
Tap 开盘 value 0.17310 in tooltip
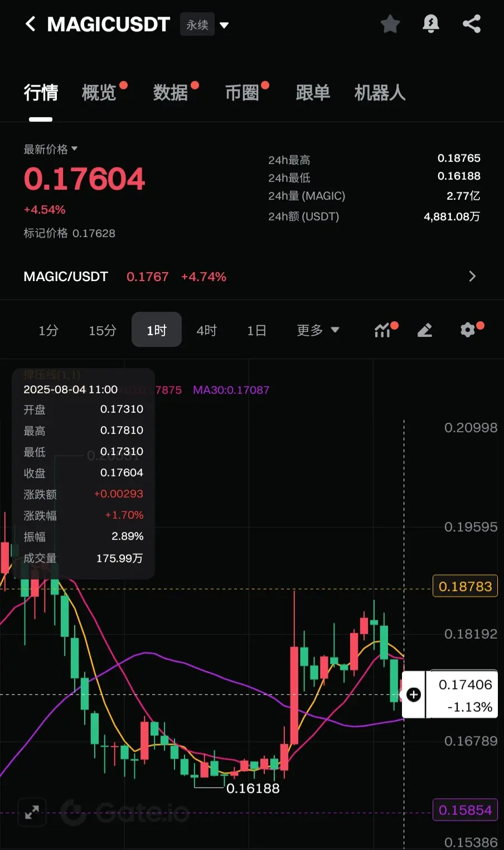coord(122,409)
